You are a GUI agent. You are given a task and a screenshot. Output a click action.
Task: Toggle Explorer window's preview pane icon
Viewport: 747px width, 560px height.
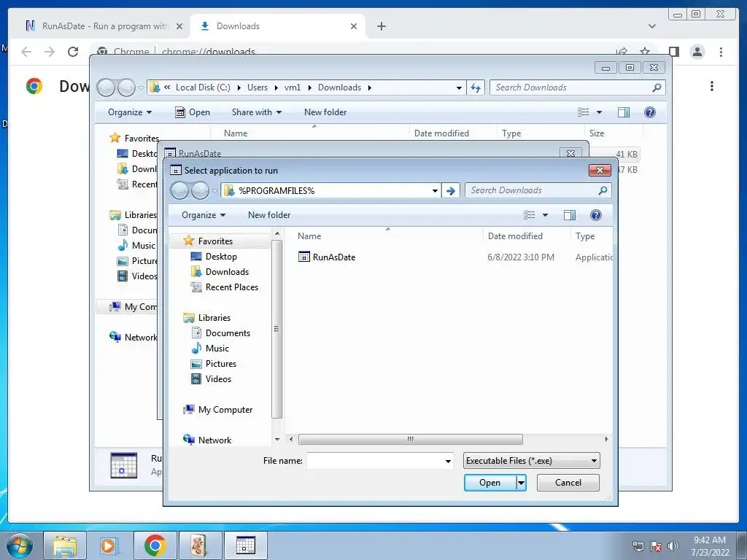click(623, 112)
